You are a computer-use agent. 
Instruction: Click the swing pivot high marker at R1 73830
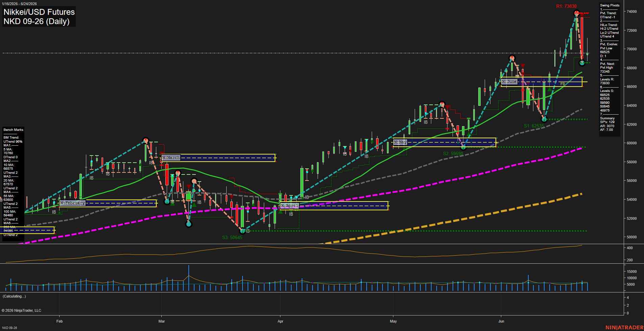tap(577, 13)
